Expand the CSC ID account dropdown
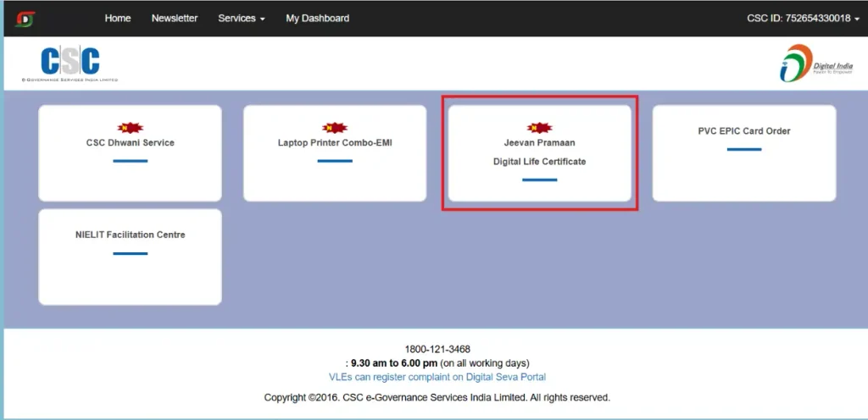868x420 pixels. (x=804, y=19)
